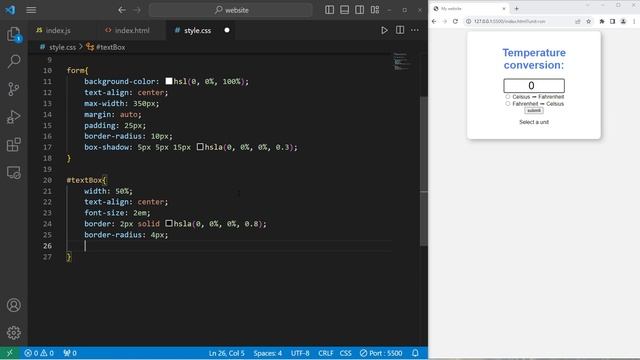Go back in VS Code navigation history
Viewport: 640px width, 360px height.
pyautogui.click(x=122, y=10)
